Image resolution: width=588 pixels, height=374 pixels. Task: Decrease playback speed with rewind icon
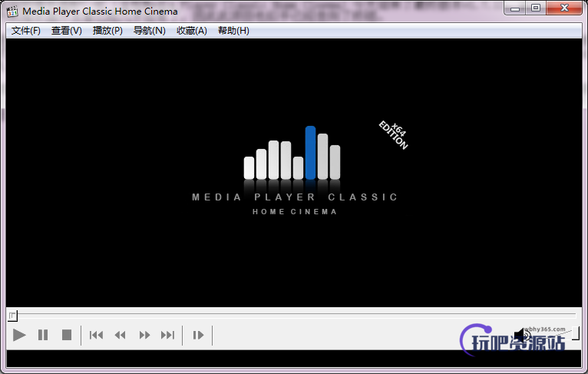click(x=120, y=335)
